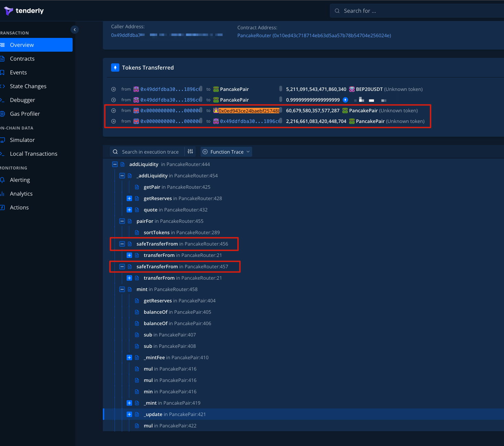504x446 pixels.
Task: Focus the top Search for field
Action: tap(417, 11)
